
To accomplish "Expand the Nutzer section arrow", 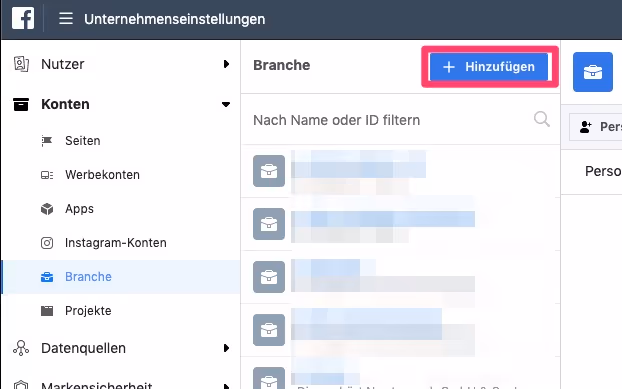I will pyautogui.click(x=226, y=64).
